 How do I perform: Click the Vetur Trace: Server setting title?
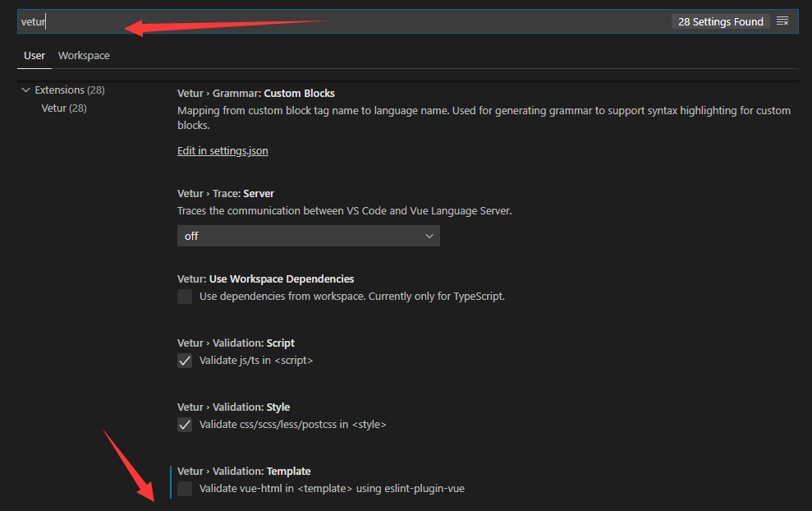(224, 193)
